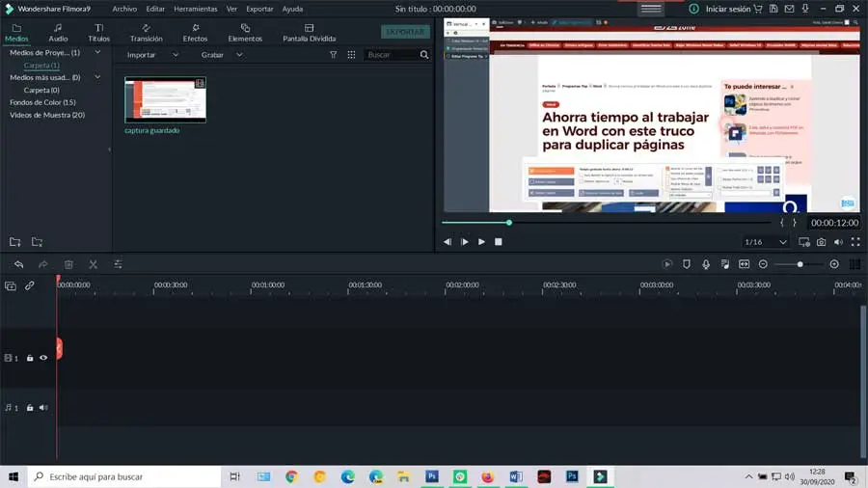This screenshot has height=488, width=868.
Task: Click Iniciar sesión link
Action: coord(728,9)
